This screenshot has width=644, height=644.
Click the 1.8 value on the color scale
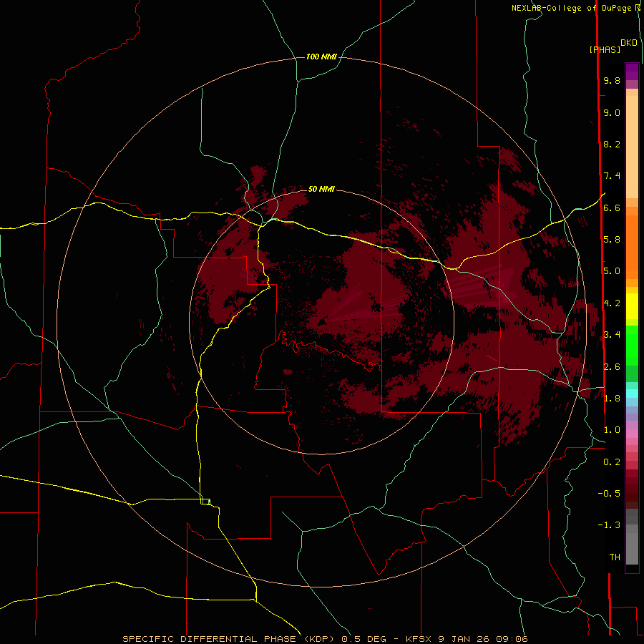[x=612, y=399]
